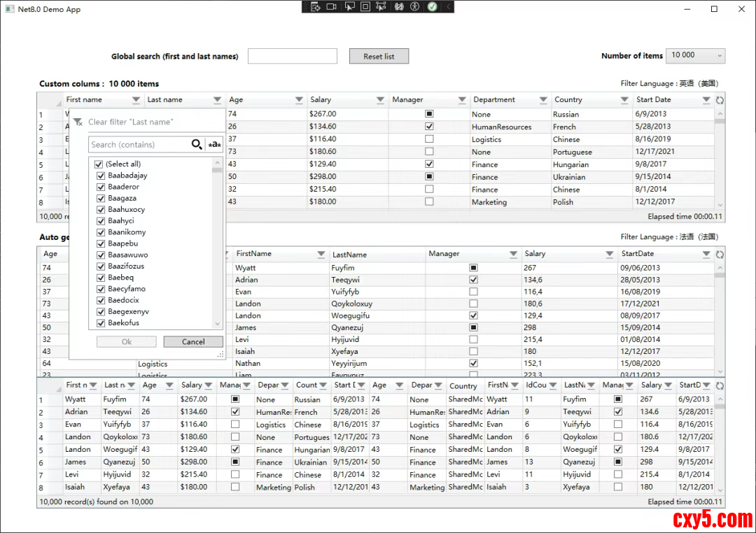This screenshot has height=533, width=756.
Task: Expand the Manager filter dropdown in top grid
Action: (x=462, y=100)
